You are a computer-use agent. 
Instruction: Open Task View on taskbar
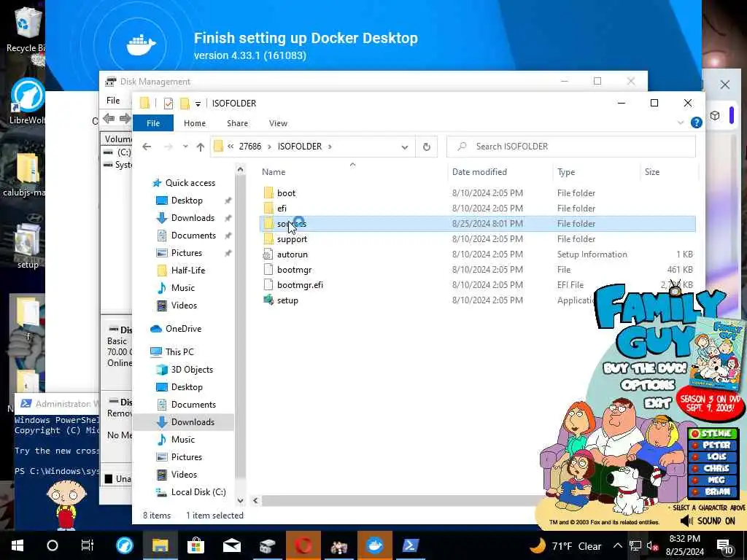coord(88,545)
